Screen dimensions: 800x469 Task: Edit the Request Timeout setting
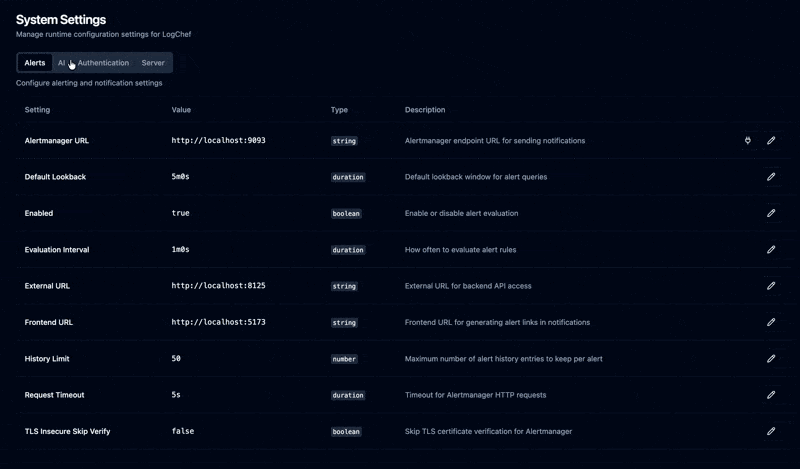pos(771,395)
